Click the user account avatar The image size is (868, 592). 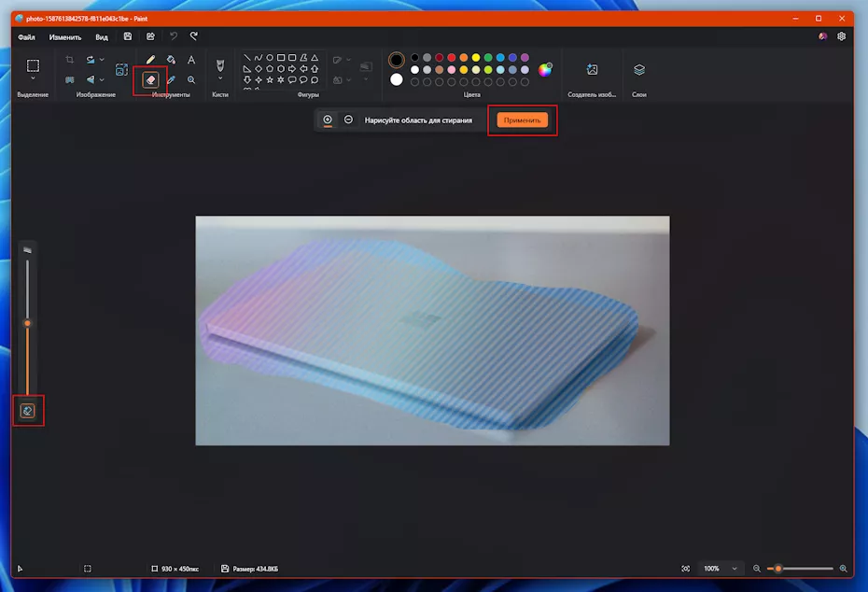(822, 36)
